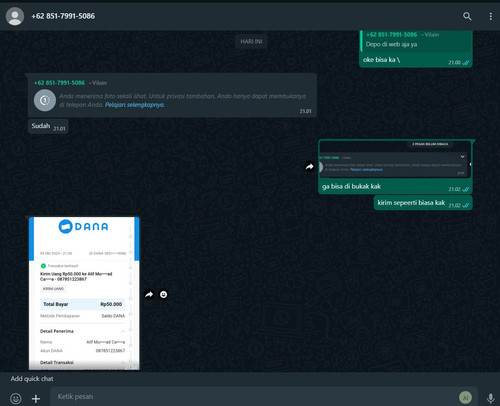Search messages with the magnifier icon
The width and height of the screenshot is (500, 406).
click(x=467, y=16)
